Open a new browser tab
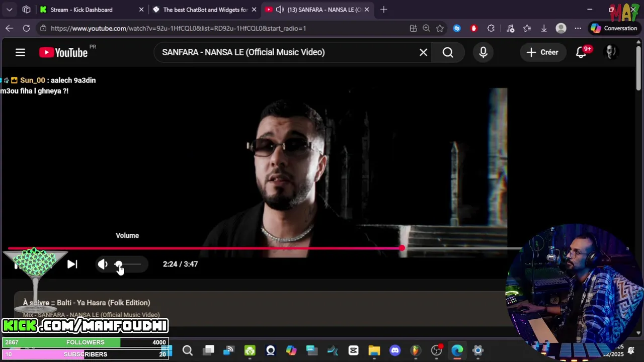 [x=384, y=10]
